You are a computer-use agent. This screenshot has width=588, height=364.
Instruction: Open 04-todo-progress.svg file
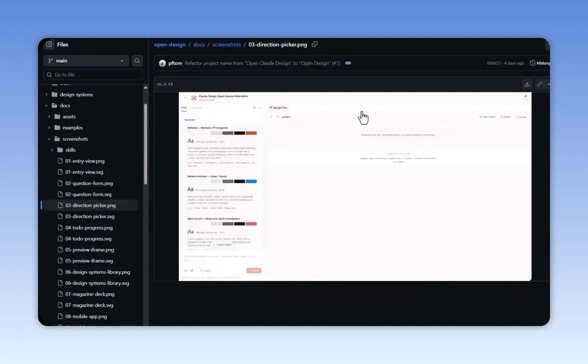88,239
